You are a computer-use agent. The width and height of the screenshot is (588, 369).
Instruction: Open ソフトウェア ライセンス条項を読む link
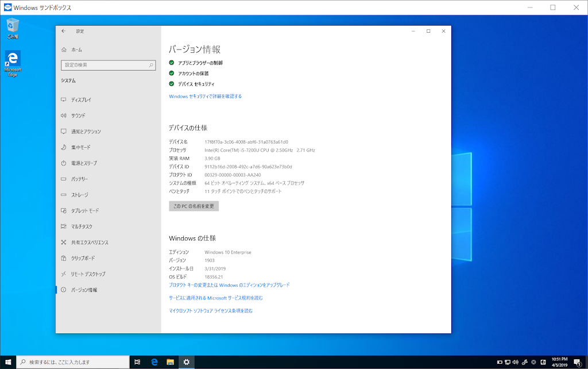pos(211,311)
